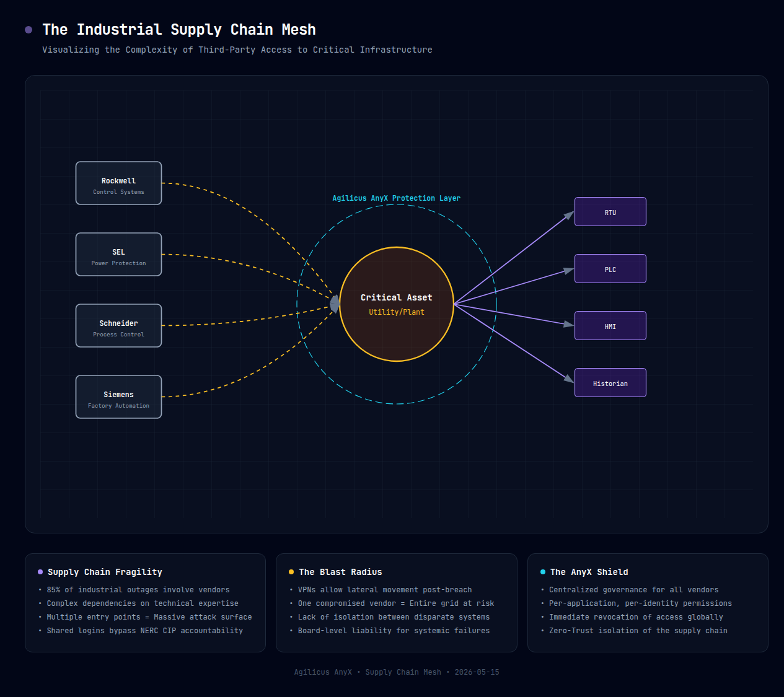Click text 85% of industrial outages involve vendors
Screen dimensions: 784x697
pos(138,590)
